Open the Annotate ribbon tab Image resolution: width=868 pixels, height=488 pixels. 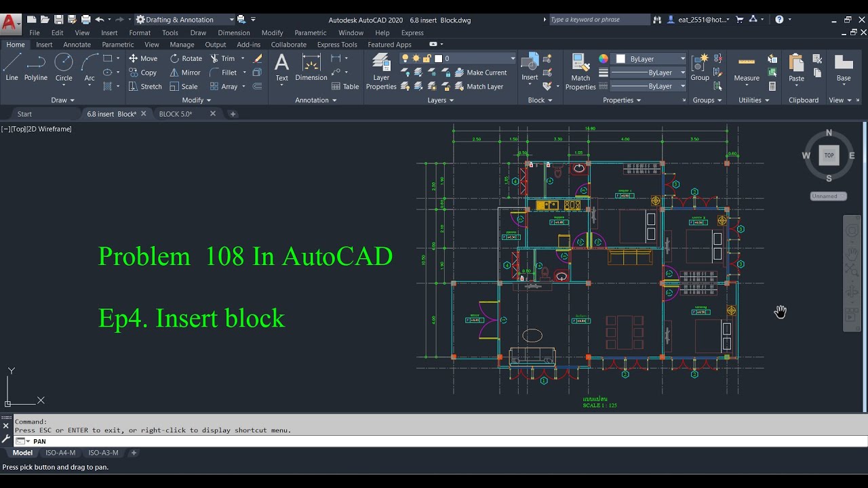(77, 45)
